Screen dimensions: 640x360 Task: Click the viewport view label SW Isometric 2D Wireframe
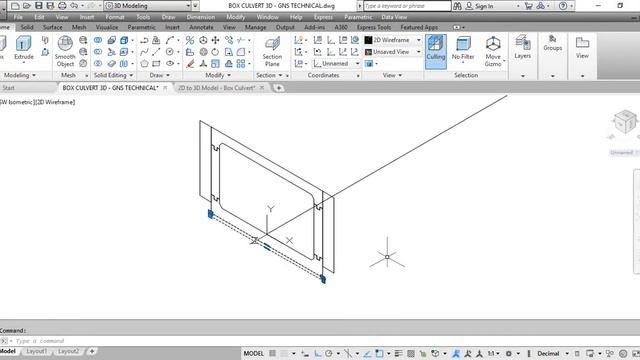tap(38, 102)
